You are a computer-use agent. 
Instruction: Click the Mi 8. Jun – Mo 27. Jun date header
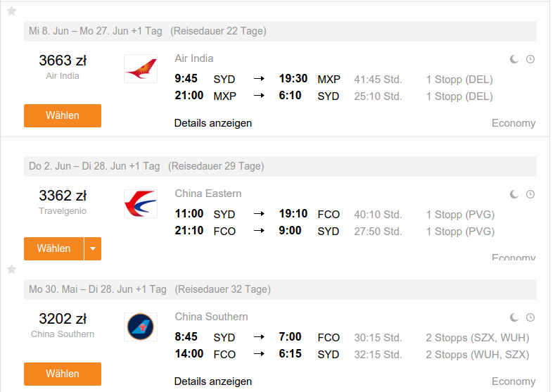click(96, 31)
